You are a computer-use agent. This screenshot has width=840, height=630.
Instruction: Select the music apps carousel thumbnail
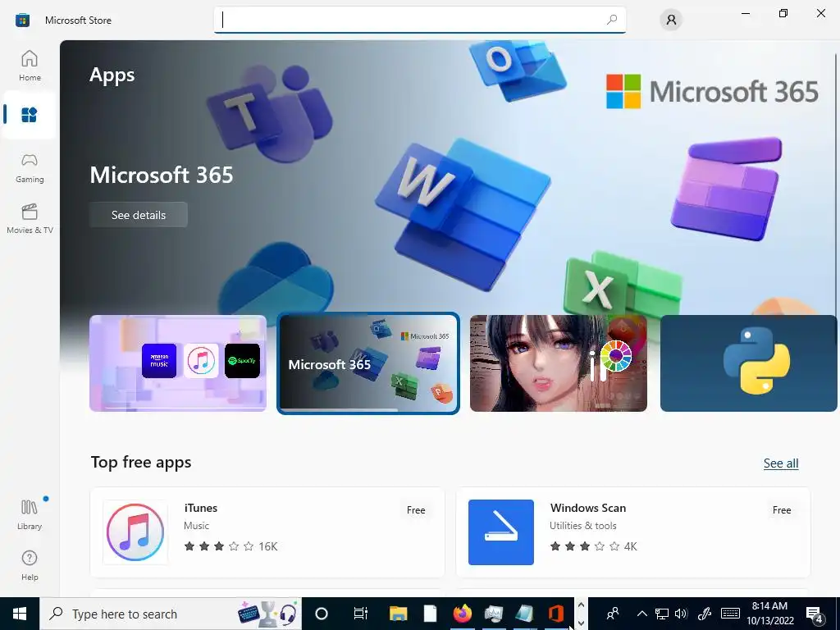click(178, 363)
